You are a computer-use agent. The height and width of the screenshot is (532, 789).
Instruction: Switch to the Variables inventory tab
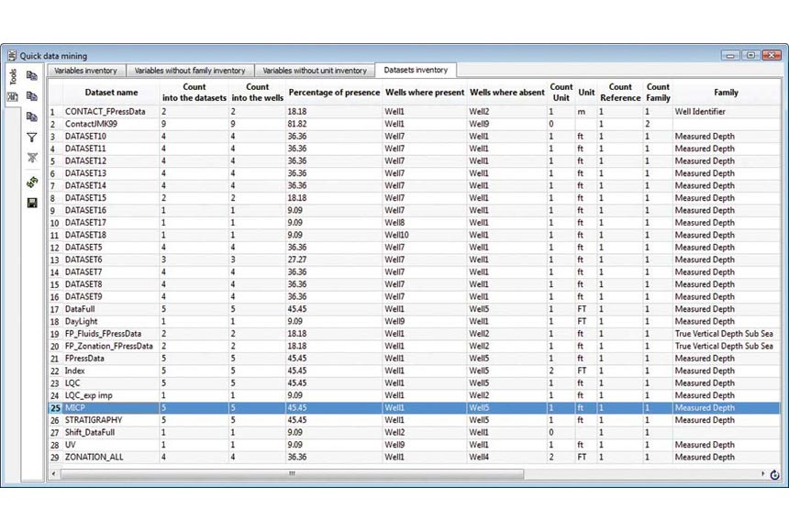pyautogui.click(x=85, y=71)
